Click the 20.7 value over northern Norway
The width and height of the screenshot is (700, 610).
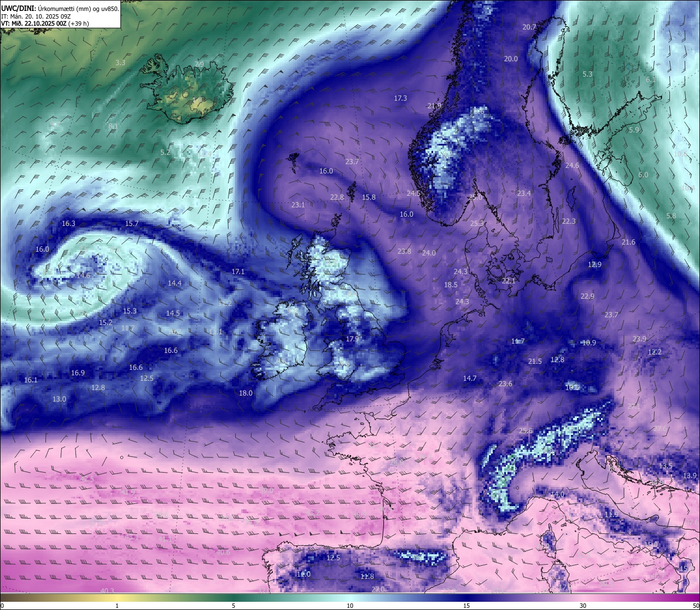pos(529,27)
